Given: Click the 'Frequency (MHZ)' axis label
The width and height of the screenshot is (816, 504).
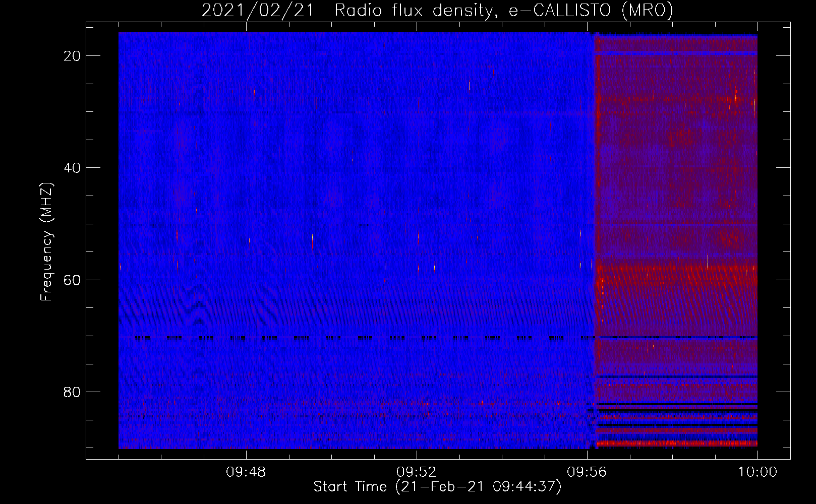Looking at the screenshot, I should (46, 242).
